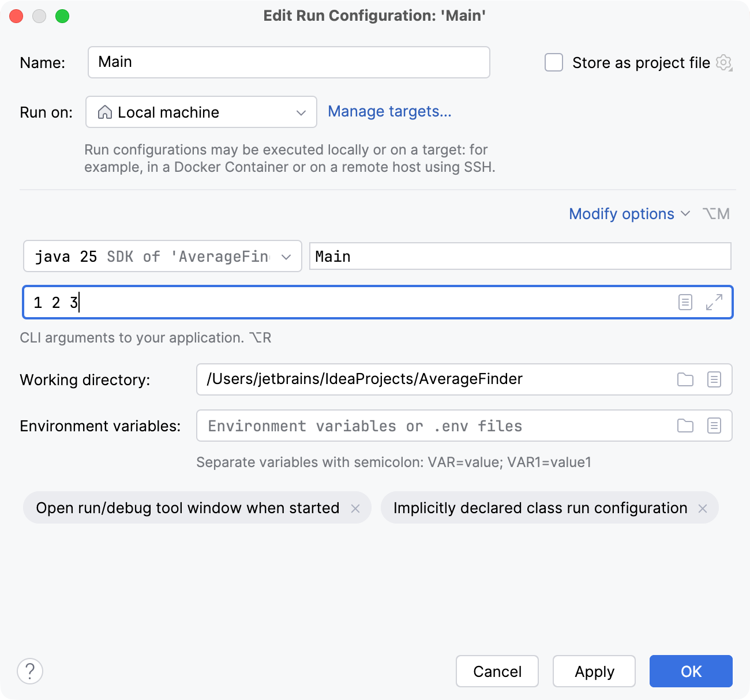
Task: Browse for a working directory folder
Action: pyautogui.click(x=685, y=379)
